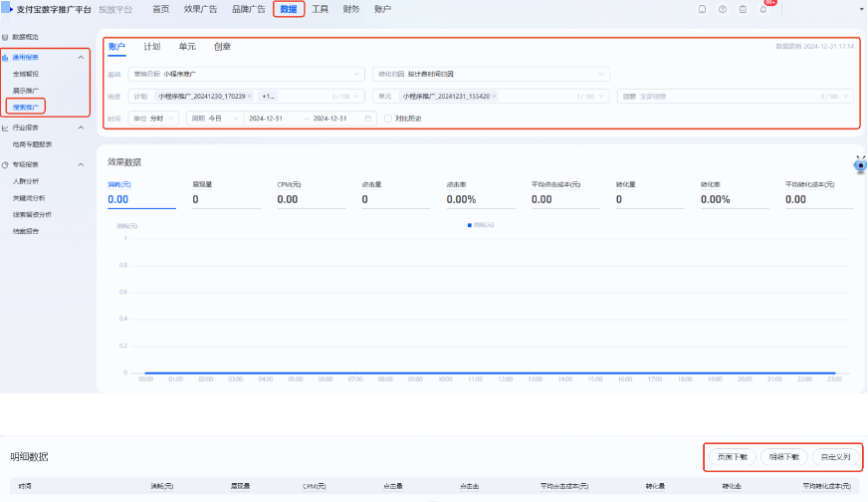Open the calendar icon in date range
This screenshot has width=868, height=502.
(368, 119)
